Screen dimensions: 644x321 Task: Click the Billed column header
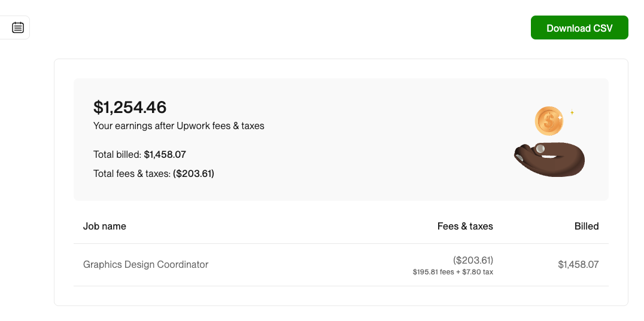[x=587, y=226]
